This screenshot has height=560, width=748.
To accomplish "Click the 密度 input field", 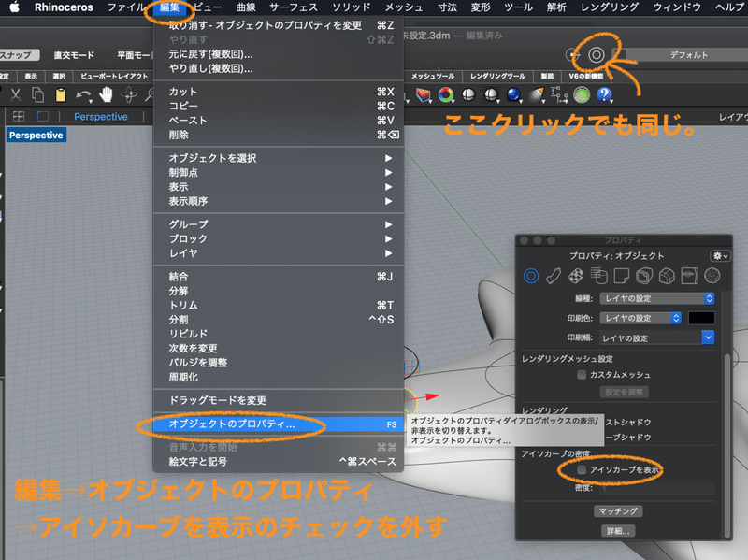I will click(657, 488).
